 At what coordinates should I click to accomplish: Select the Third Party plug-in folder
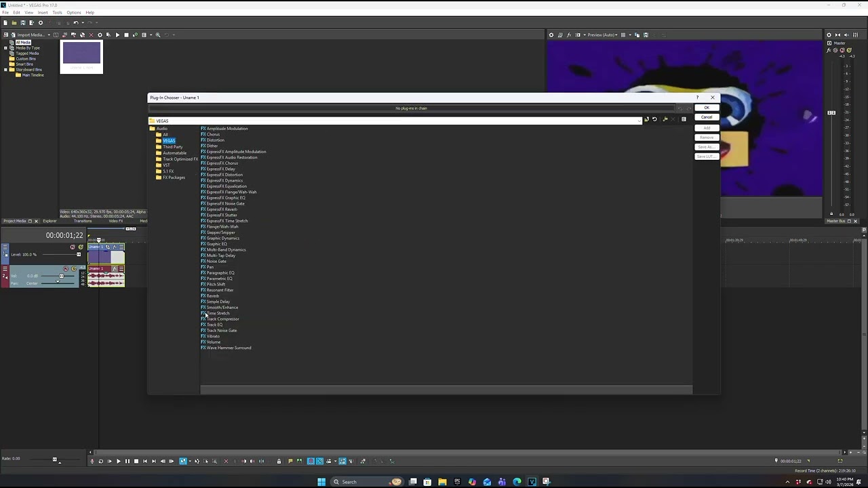tap(173, 146)
